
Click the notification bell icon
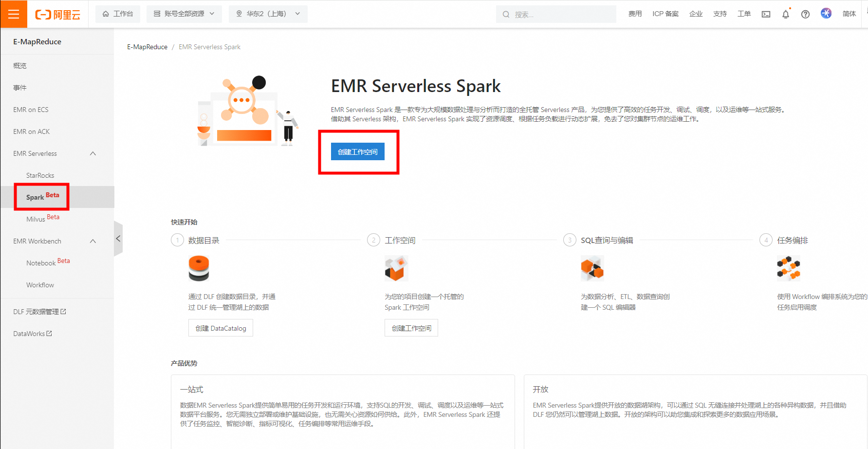tap(785, 14)
